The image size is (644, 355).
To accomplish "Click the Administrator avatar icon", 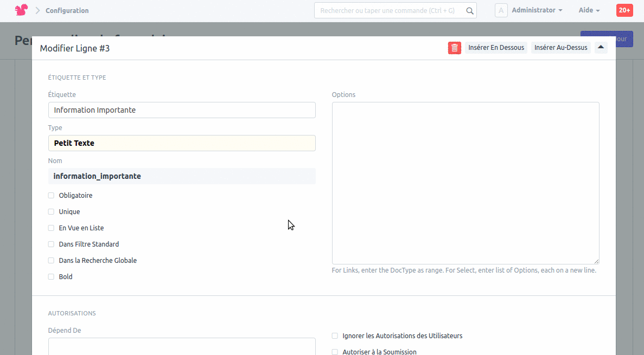I will point(501,10).
